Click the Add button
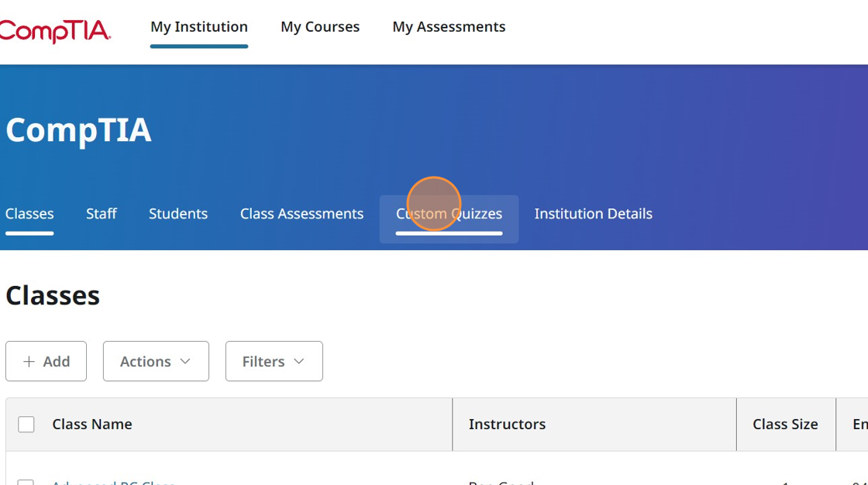 tap(46, 361)
